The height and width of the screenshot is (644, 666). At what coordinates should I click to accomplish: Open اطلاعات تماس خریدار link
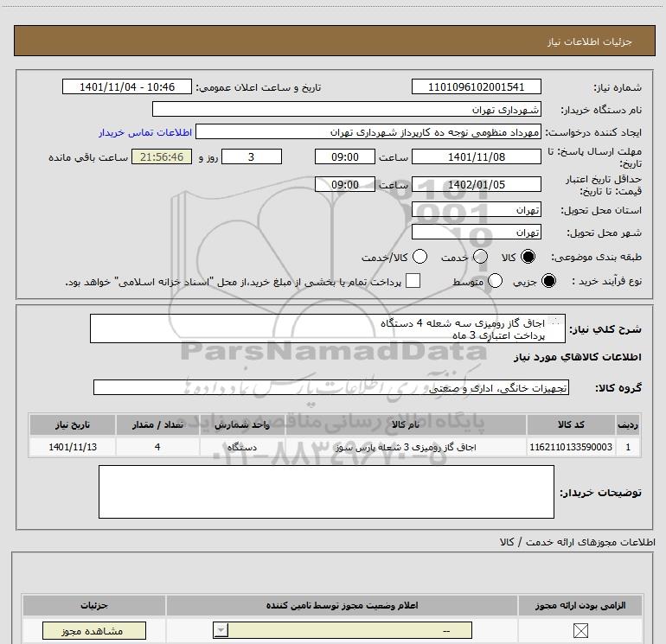tap(145, 132)
